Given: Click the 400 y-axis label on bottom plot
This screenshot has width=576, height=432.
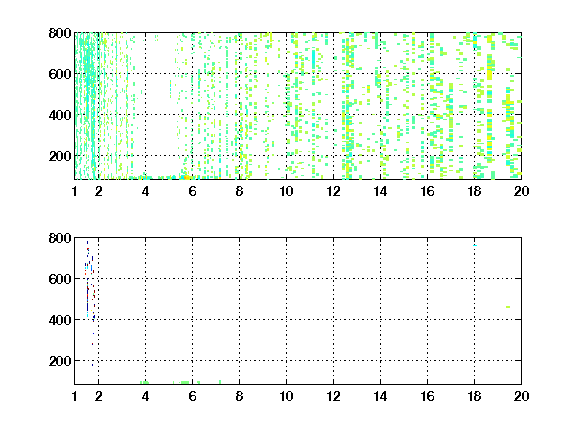Looking at the screenshot, I should pyautogui.click(x=60, y=320).
